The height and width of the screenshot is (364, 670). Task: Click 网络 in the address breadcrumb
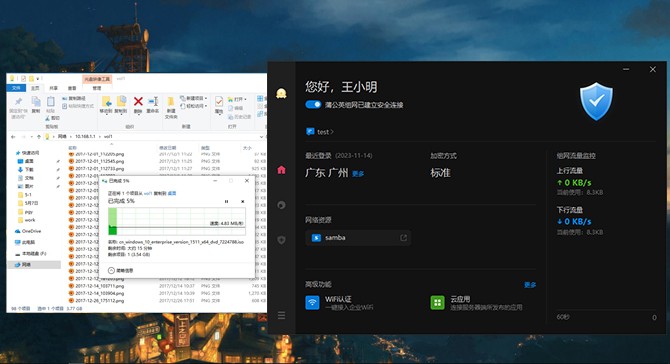coord(62,137)
